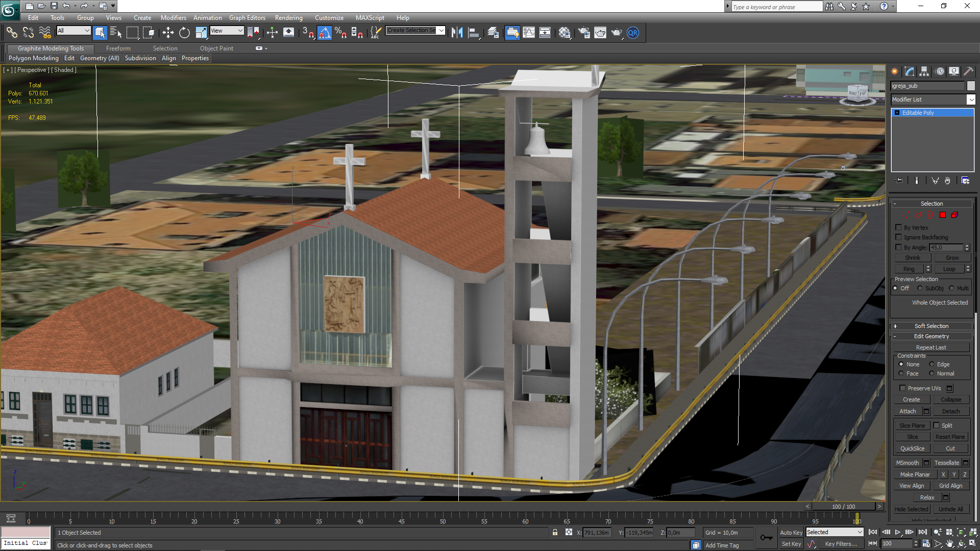
Task: Click the Mirror tool icon
Action: 457,33
